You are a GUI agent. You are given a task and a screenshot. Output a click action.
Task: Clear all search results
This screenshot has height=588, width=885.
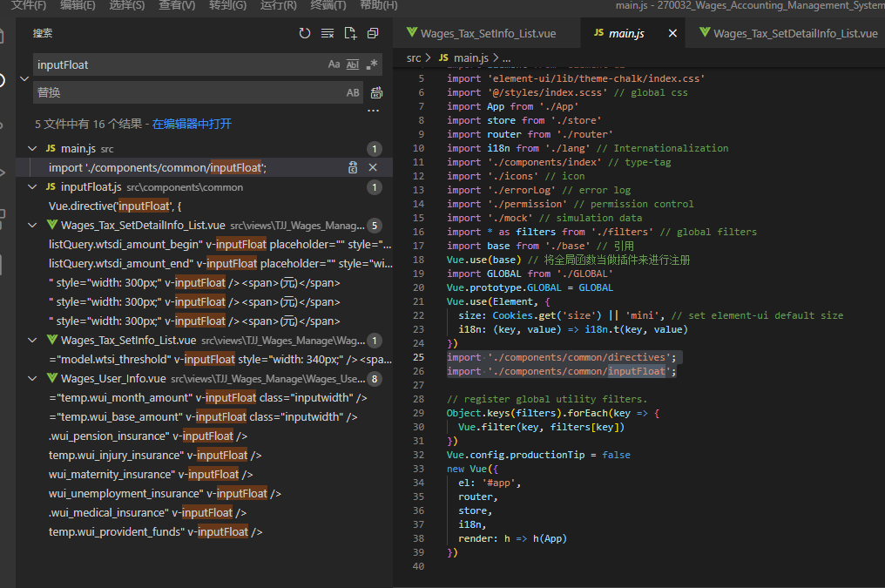coord(328,33)
